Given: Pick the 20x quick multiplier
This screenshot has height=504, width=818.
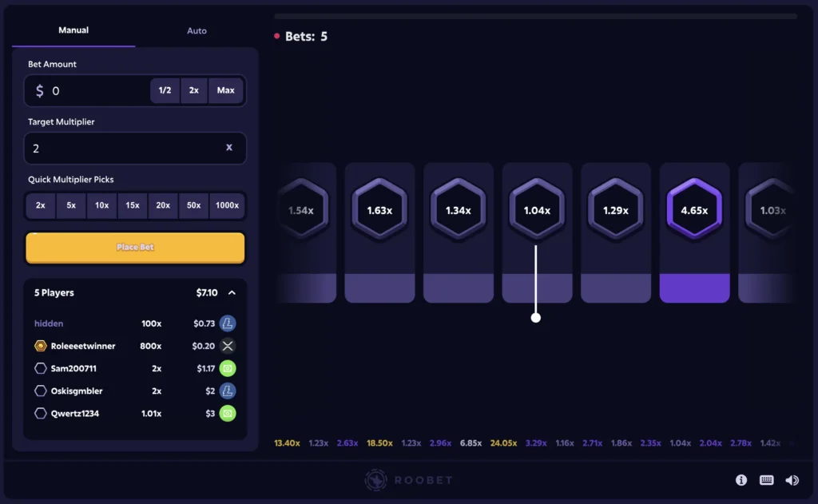Looking at the screenshot, I should 163,205.
